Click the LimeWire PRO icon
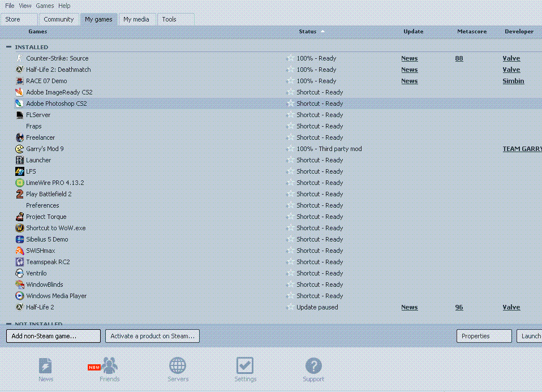This screenshot has width=542, height=392. (x=20, y=183)
